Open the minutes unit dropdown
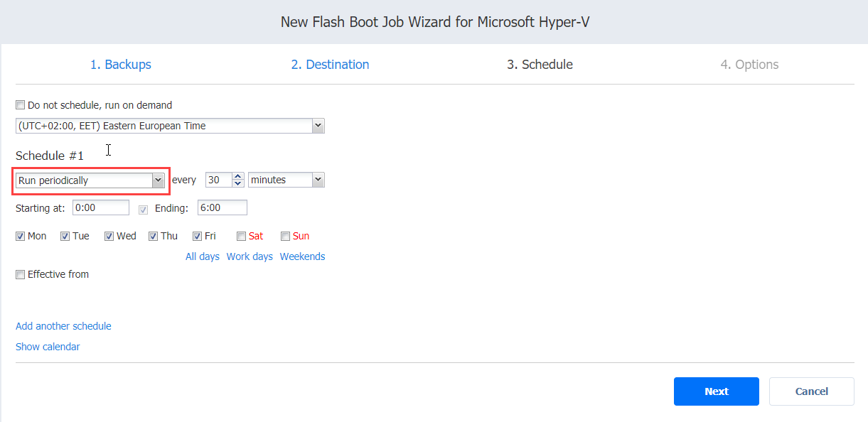 pyautogui.click(x=318, y=180)
